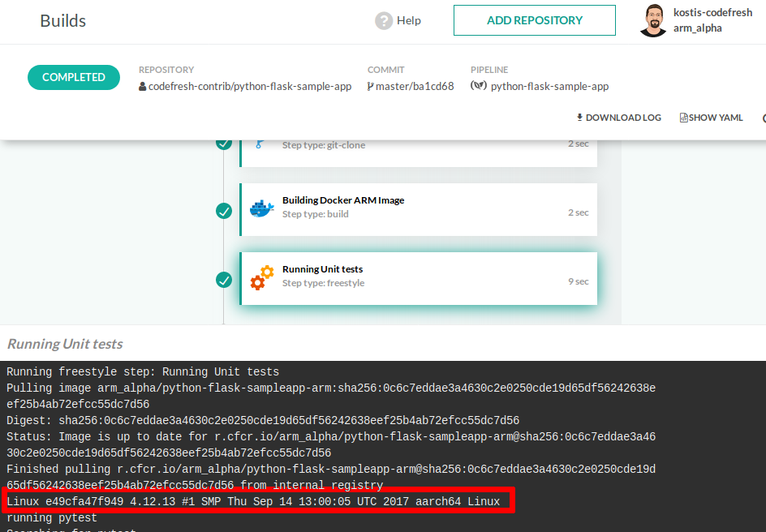Click the Docker whale icon

point(261,208)
